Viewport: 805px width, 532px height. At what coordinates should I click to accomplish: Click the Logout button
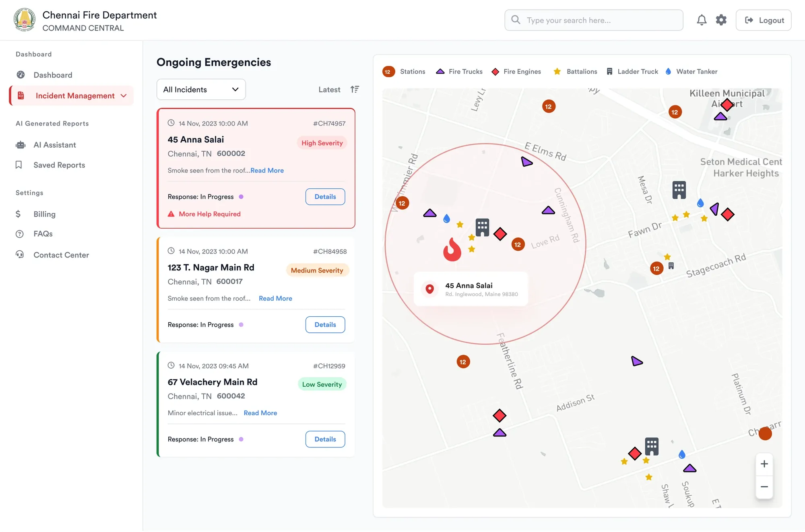click(x=763, y=20)
